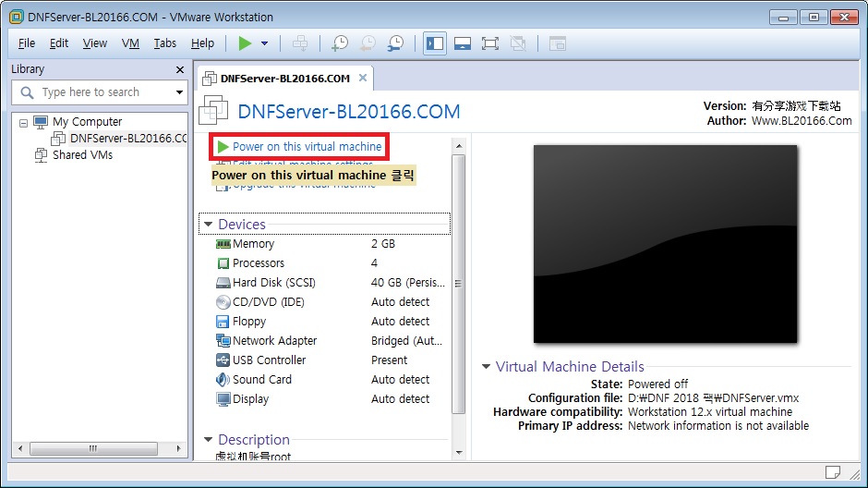This screenshot has width=868, height=488.
Task: Open the Hard Disk (SCSI) device
Action: pyautogui.click(x=274, y=283)
